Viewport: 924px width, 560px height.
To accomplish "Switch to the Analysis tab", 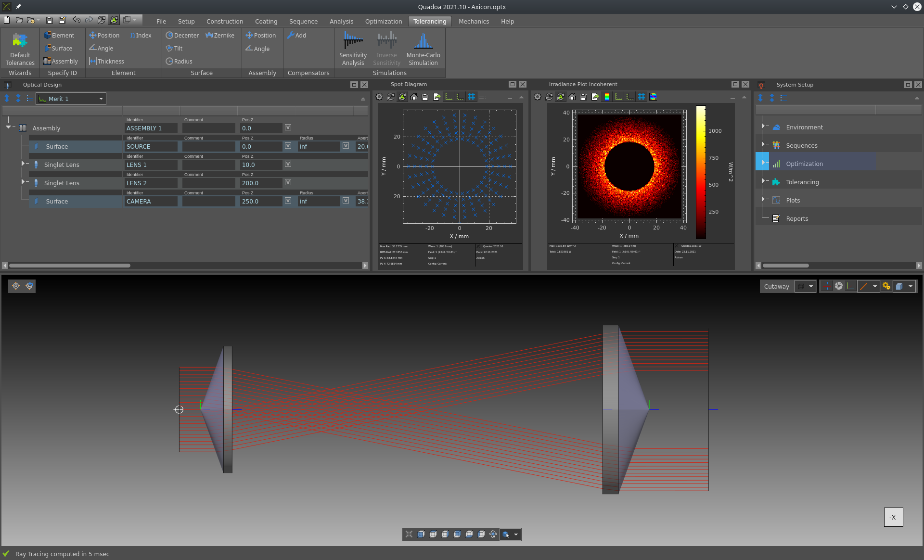I will point(341,22).
